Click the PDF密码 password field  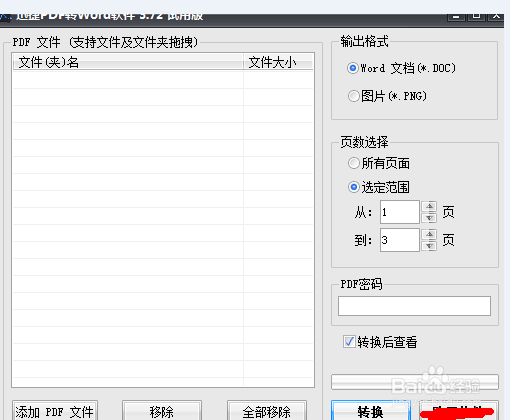(x=414, y=306)
